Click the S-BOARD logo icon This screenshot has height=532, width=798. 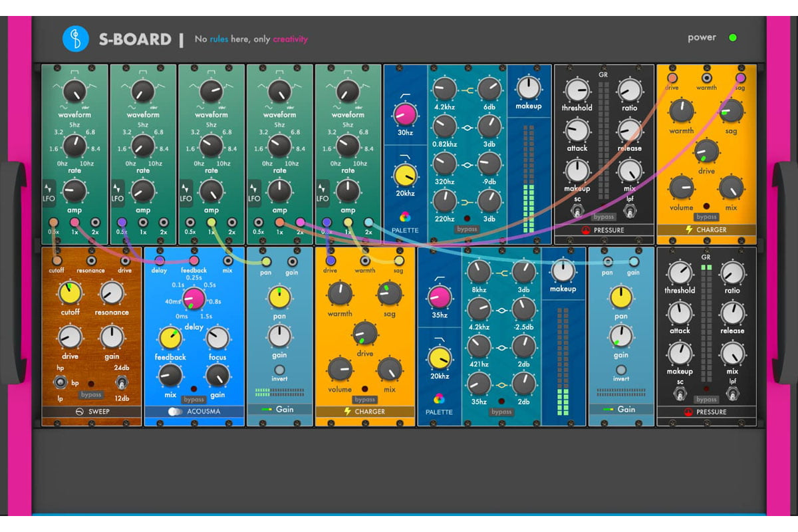[76, 39]
